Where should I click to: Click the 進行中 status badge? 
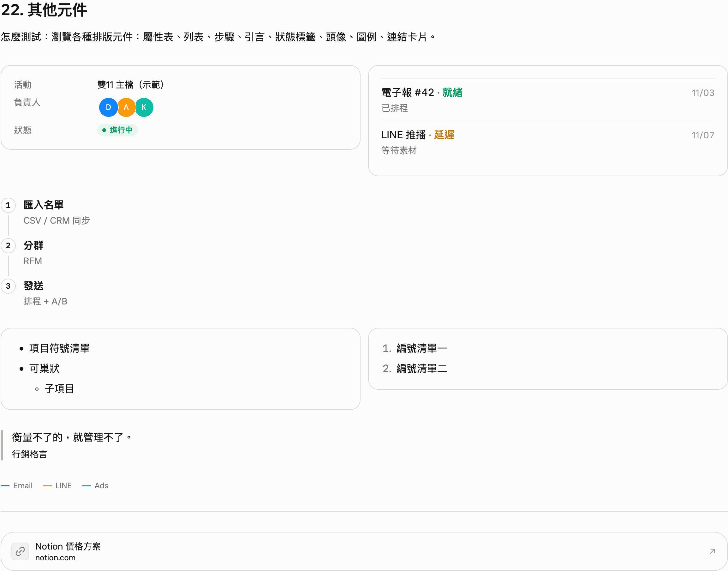117,130
